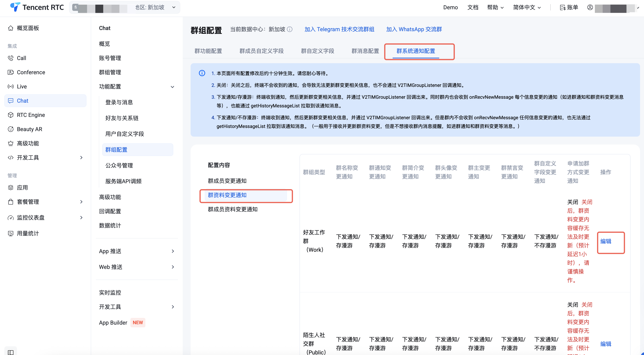Collapse sidebar with bottom-left panel icon
Screen dimensions: 644x355
[10, 352]
